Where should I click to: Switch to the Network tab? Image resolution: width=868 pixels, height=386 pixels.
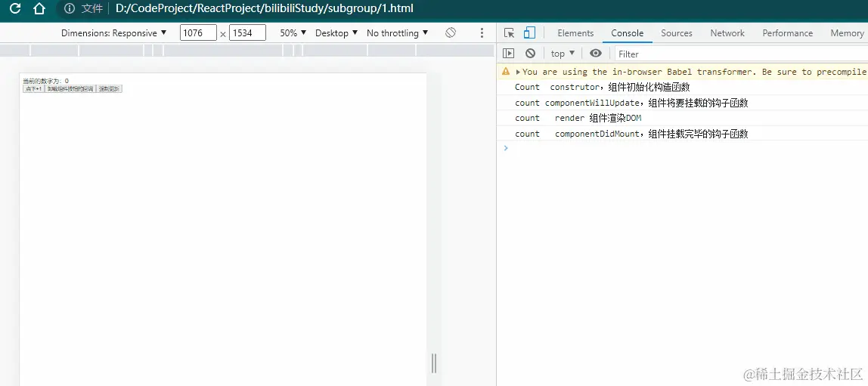coord(727,33)
